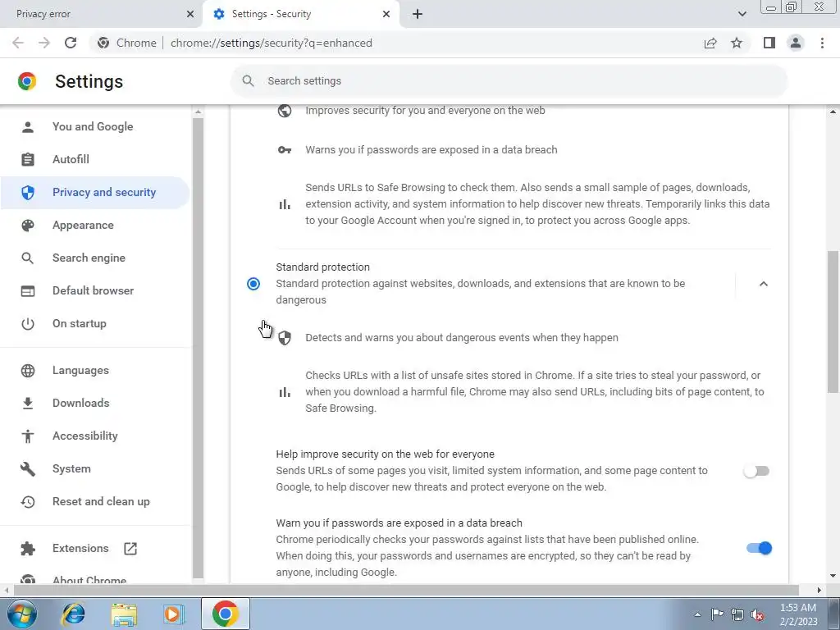
Task: Click the main scrollbar down arrow
Action: click(x=833, y=577)
